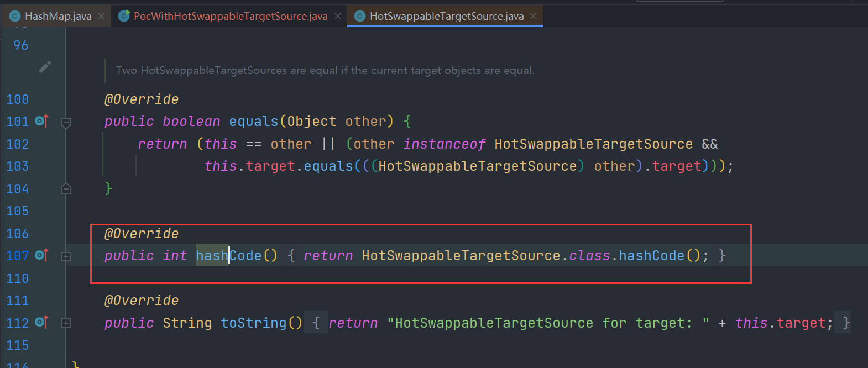
Task: Close the PocWithHotSwappableTargetSource.java tab
Action: (338, 17)
